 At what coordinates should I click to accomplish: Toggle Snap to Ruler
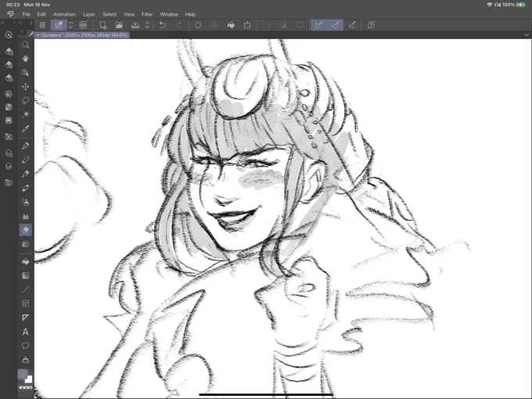pos(319,25)
